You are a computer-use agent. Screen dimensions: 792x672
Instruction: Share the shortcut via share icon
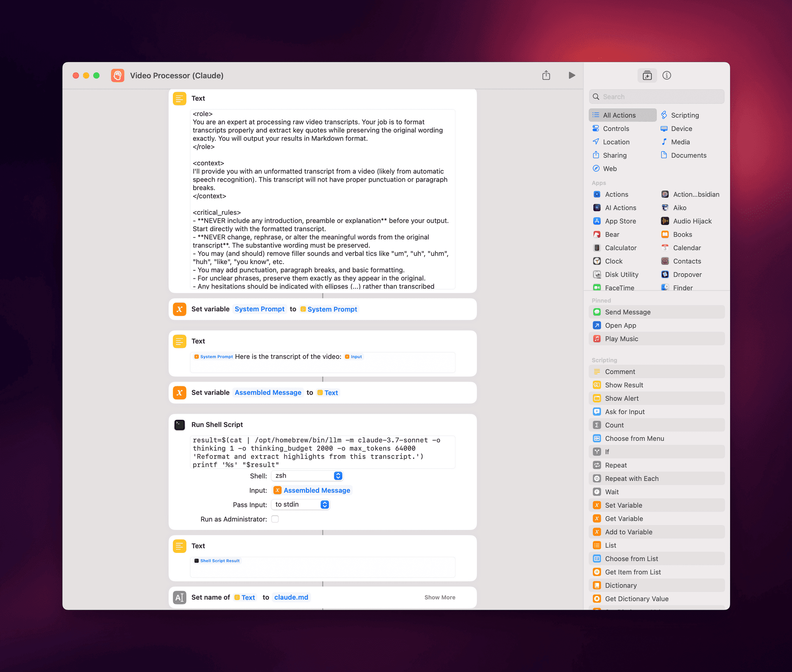[x=546, y=75]
